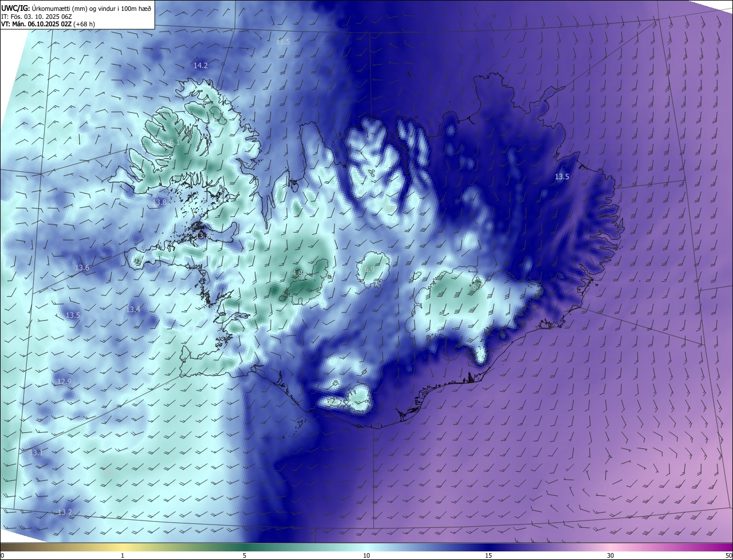Click the 13.5 value over northeast Iceland
733x560 pixels.
coord(562,177)
